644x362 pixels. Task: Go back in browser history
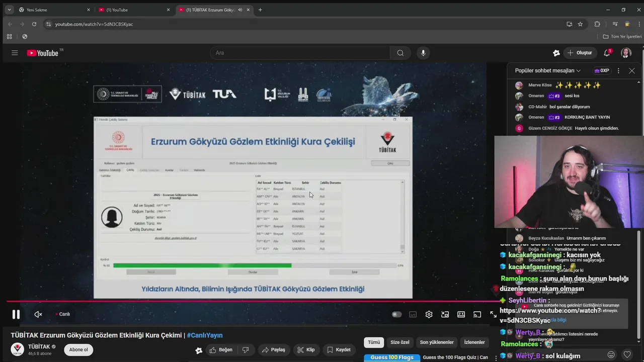coord(10,24)
